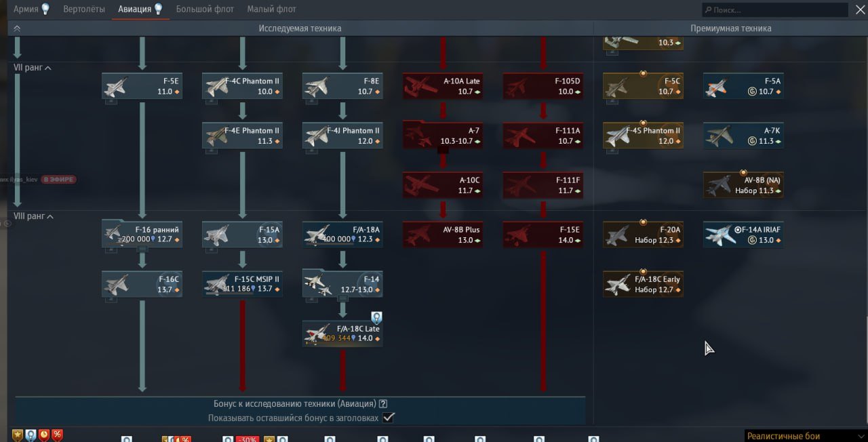Click the golden eagle icon on F-14A IRIAF
Image resolution: width=868 pixels, height=442 pixels.
(x=752, y=240)
